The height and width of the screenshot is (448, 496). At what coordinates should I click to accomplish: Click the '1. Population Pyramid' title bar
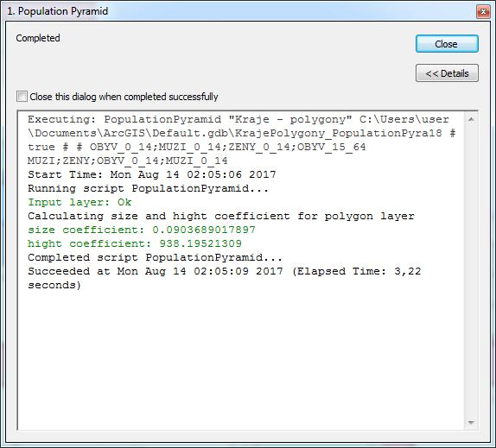pyautogui.click(x=240, y=11)
